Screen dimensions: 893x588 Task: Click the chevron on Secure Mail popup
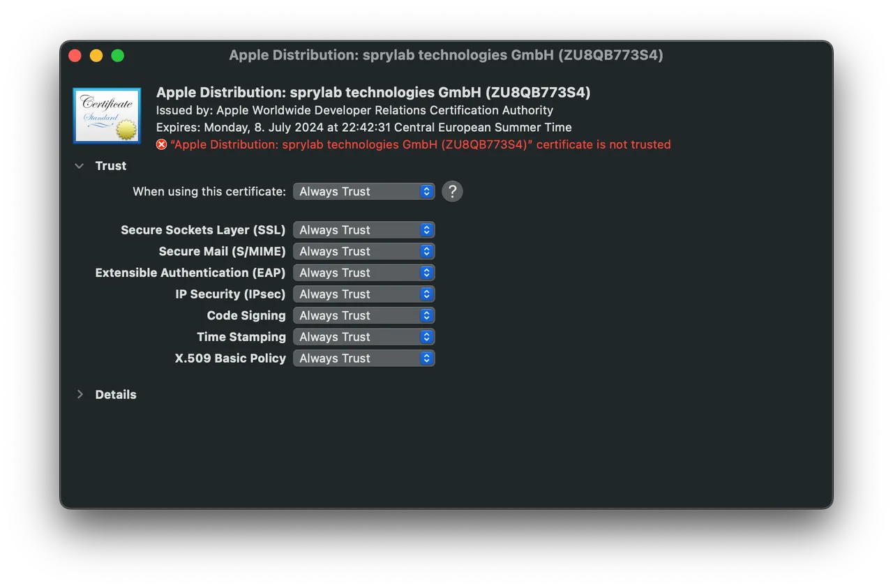click(427, 251)
